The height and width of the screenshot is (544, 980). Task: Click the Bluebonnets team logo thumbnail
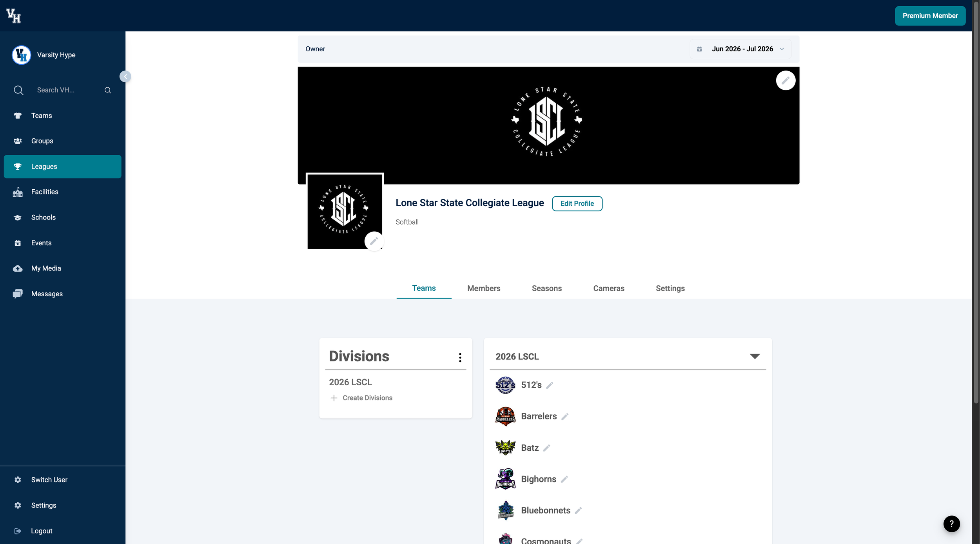click(505, 511)
